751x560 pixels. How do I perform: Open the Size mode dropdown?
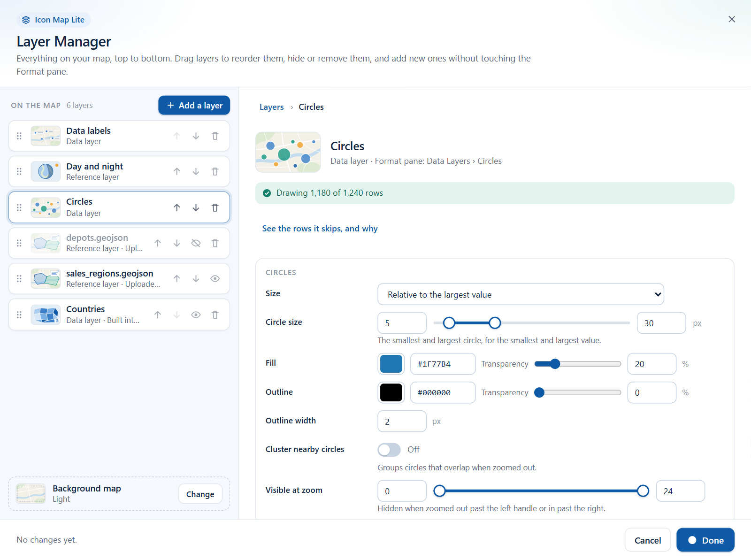[x=521, y=294]
